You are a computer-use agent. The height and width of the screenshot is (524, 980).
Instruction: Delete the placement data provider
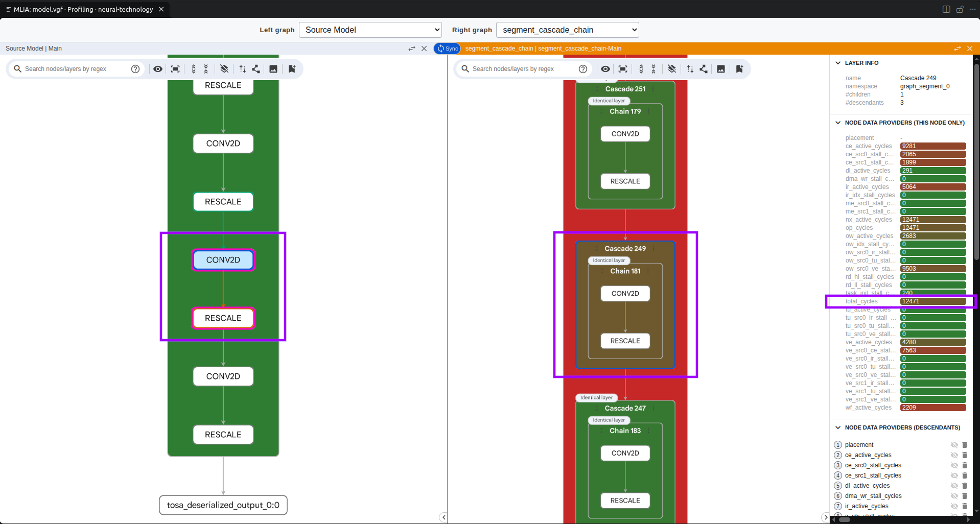point(965,445)
